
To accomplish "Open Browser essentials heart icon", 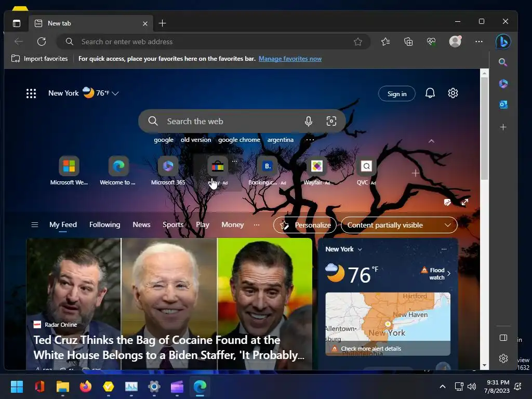I will (x=431, y=42).
